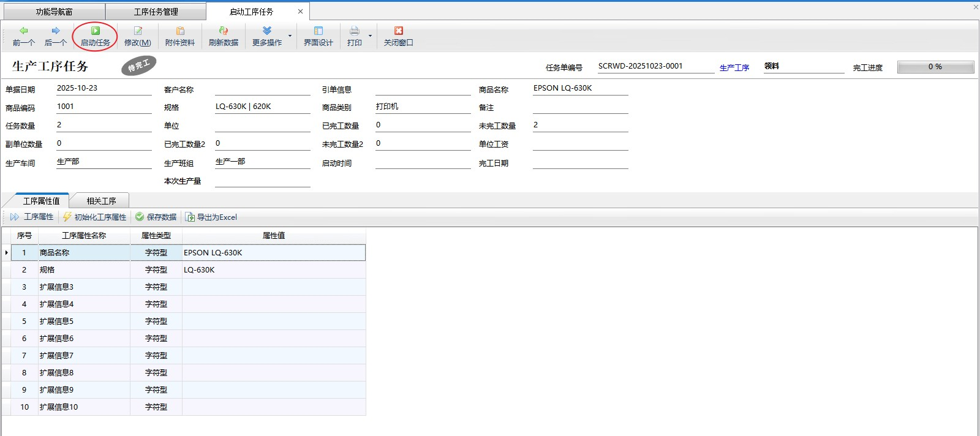Screen dimensions: 980x436
Task: Switch to the 相关工序 tab
Action: coord(101,201)
